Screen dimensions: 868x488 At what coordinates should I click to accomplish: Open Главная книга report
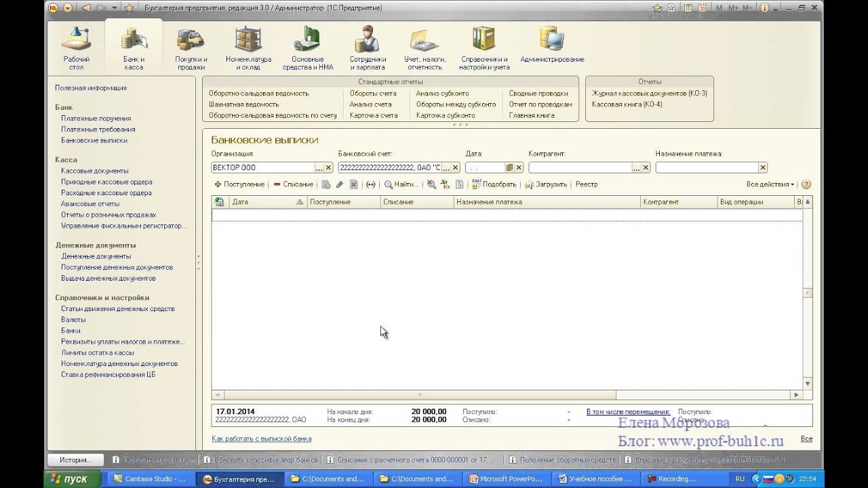(532, 115)
